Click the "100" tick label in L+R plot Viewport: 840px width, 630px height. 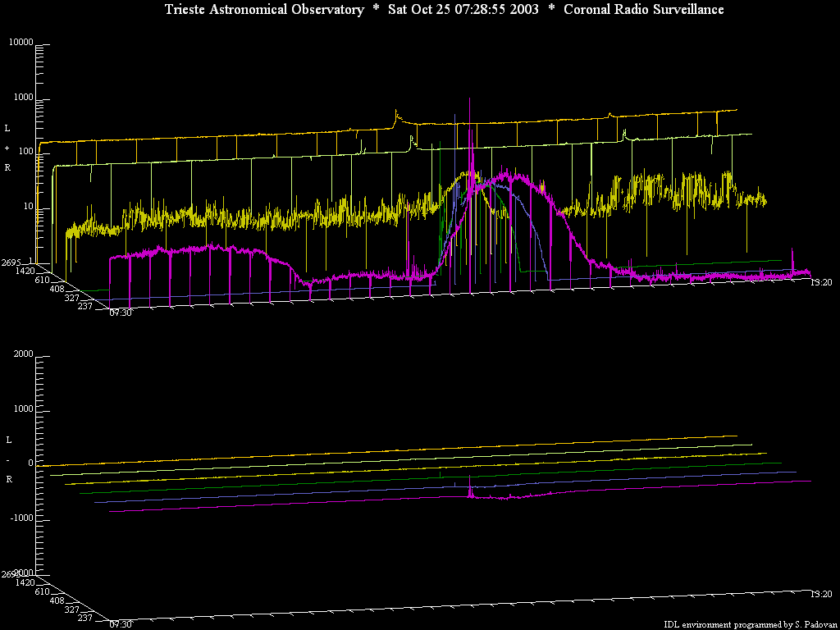(x=26, y=152)
